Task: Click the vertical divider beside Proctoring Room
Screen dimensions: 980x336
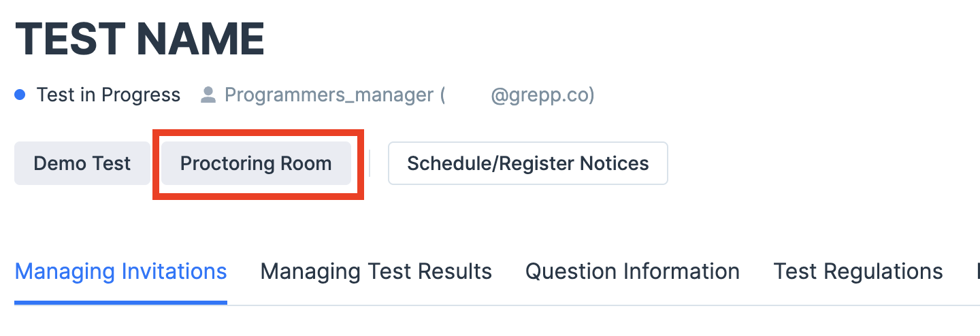Action: point(370,163)
